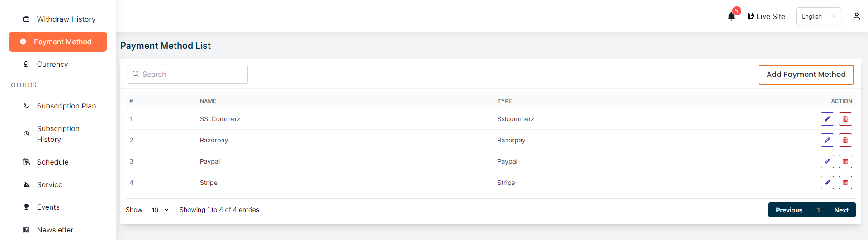This screenshot has height=240, width=868.
Task: Delete the Paypal payment method
Action: click(845, 161)
